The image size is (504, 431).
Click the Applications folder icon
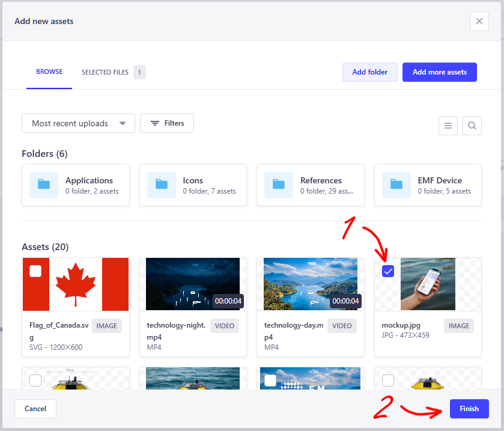tap(44, 185)
